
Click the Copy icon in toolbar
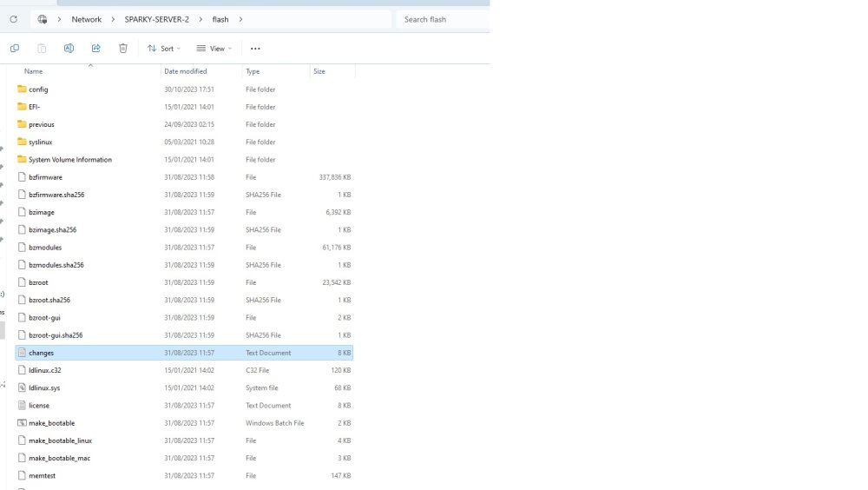(x=15, y=49)
